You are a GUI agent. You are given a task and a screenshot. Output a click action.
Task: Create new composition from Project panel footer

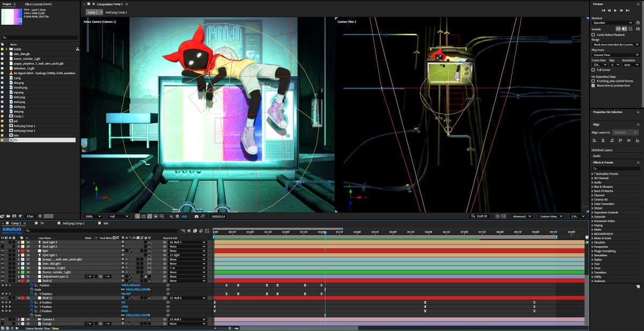pyautogui.click(x=14, y=216)
